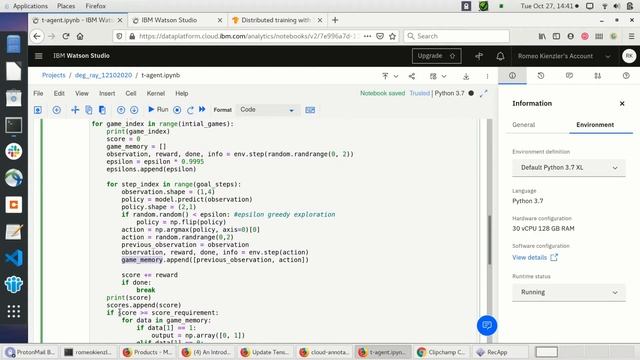Open the Watson Studio hamburger navigation menu
This screenshot has height=360, width=640.
coord(38,56)
